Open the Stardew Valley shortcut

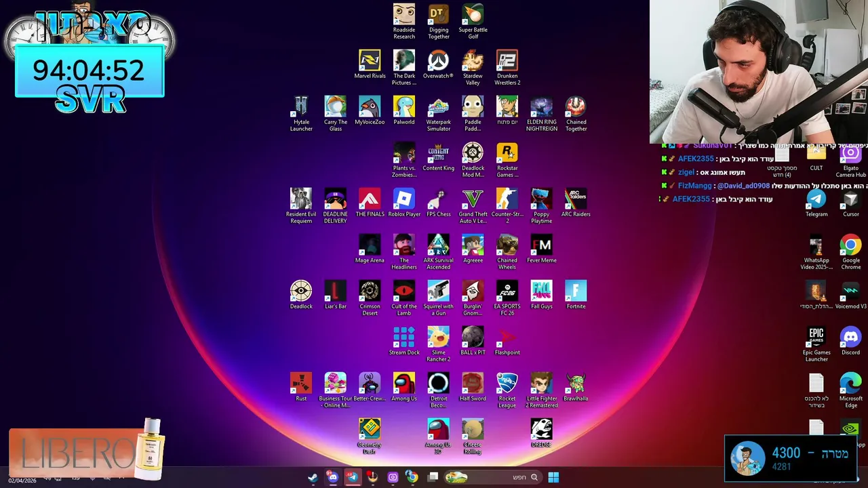(x=473, y=67)
